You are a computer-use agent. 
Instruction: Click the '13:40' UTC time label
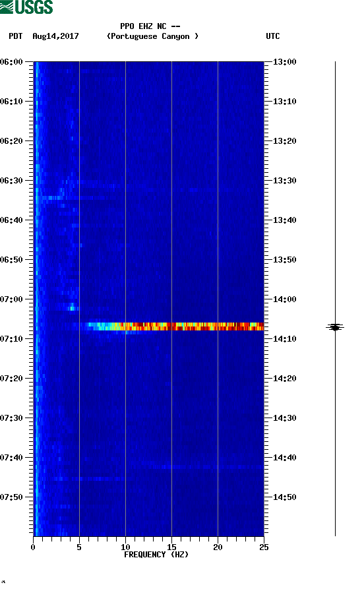coord(285,220)
